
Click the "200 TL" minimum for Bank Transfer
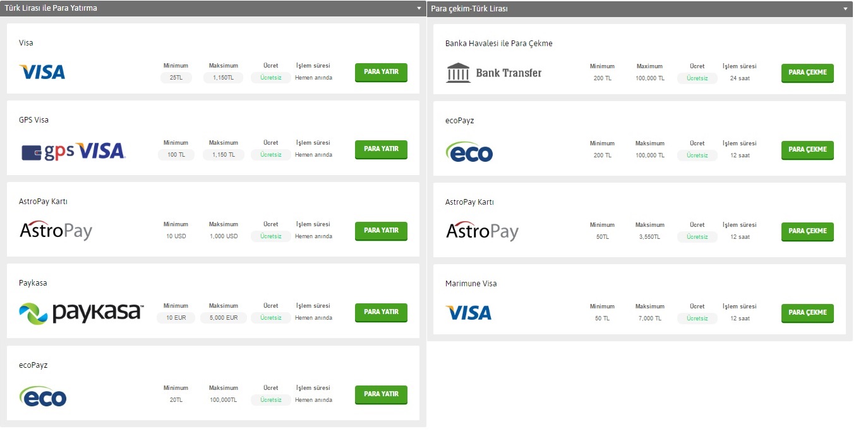pos(603,78)
